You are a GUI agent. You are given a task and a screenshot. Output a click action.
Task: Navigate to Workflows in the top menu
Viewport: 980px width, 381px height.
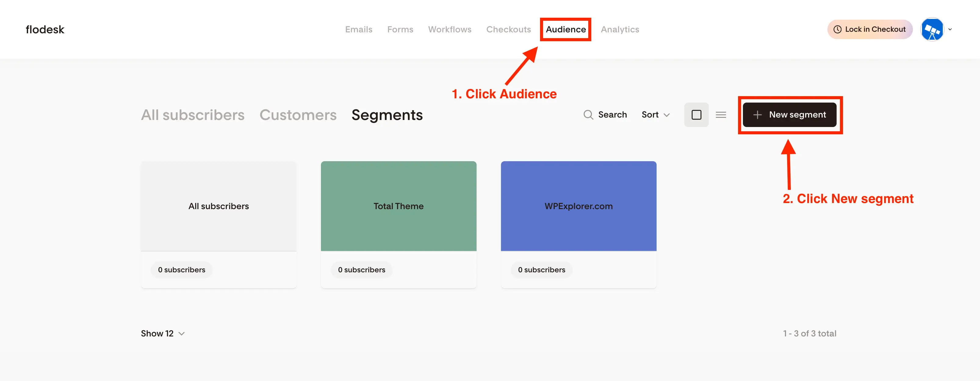coord(450,29)
